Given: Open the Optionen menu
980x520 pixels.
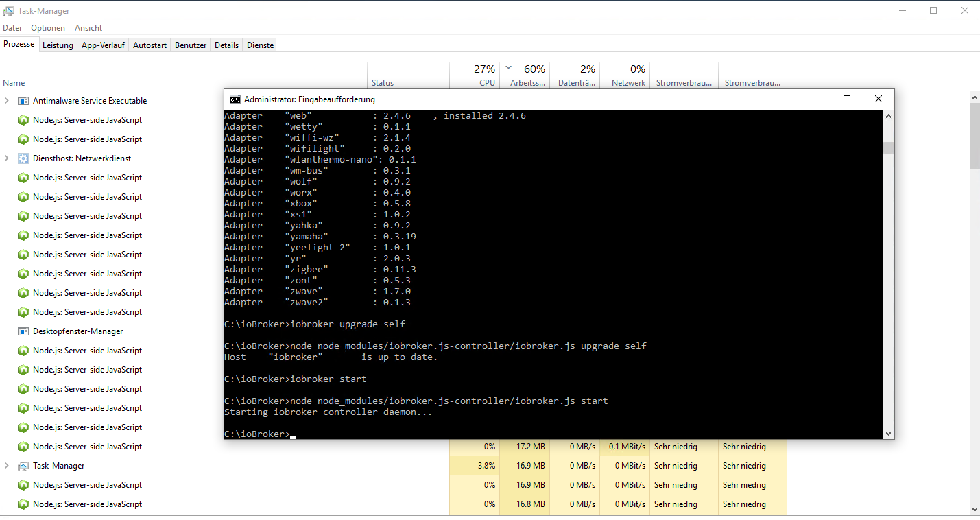Looking at the screenshot, I should tap(48, 28).
